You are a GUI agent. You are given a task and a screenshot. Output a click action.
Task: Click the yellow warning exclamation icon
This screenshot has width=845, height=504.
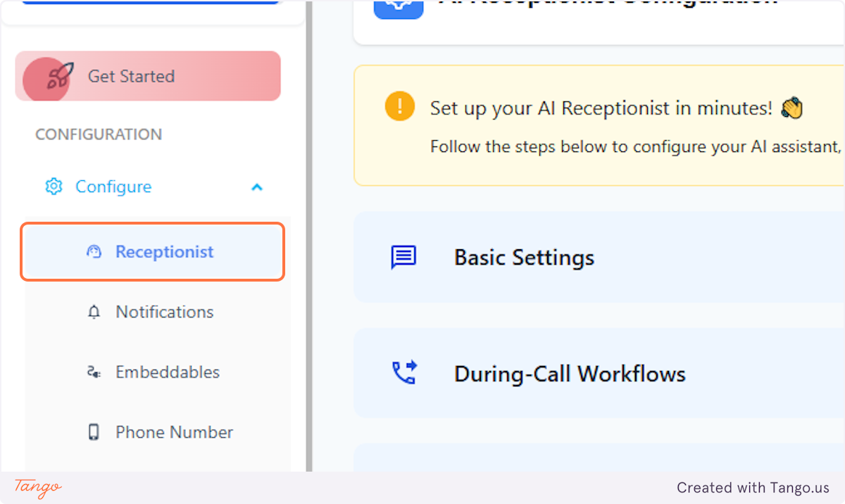(x=399, y=106)
